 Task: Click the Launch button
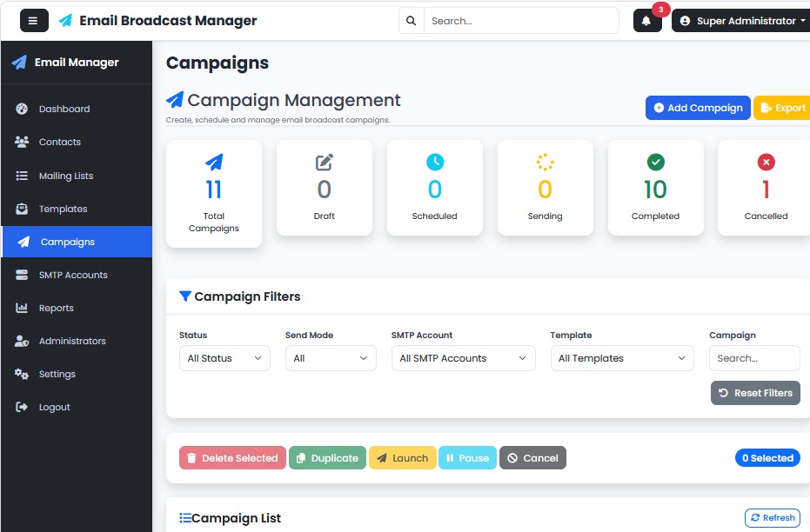[x=403, y=458]
